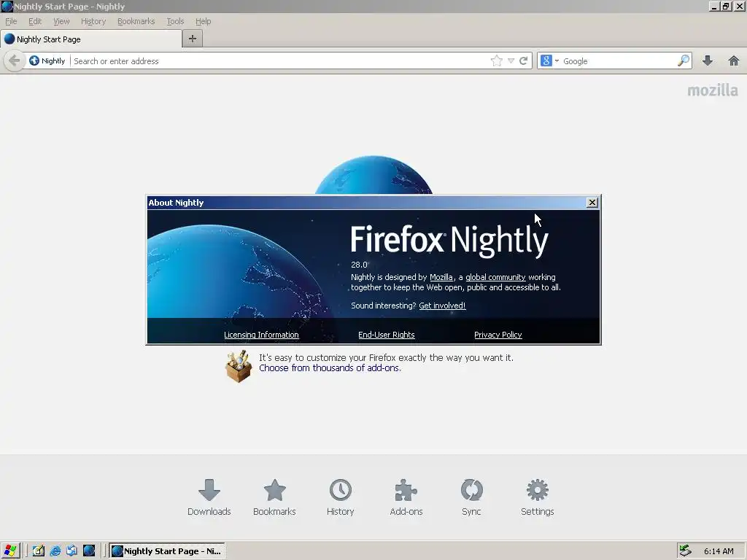Click the Nightly window title bar icon
The height and width of the screenshot is (560, 747).
7,7
